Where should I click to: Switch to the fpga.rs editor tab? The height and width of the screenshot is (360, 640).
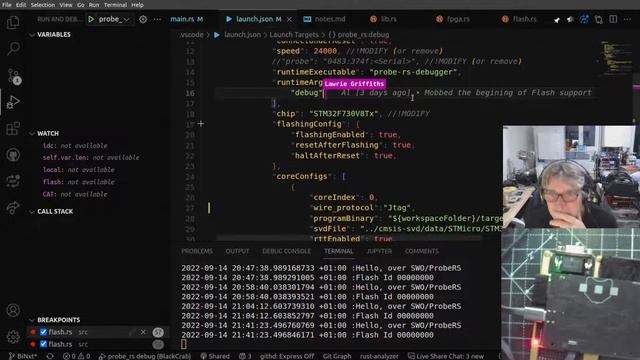(453, 19)
